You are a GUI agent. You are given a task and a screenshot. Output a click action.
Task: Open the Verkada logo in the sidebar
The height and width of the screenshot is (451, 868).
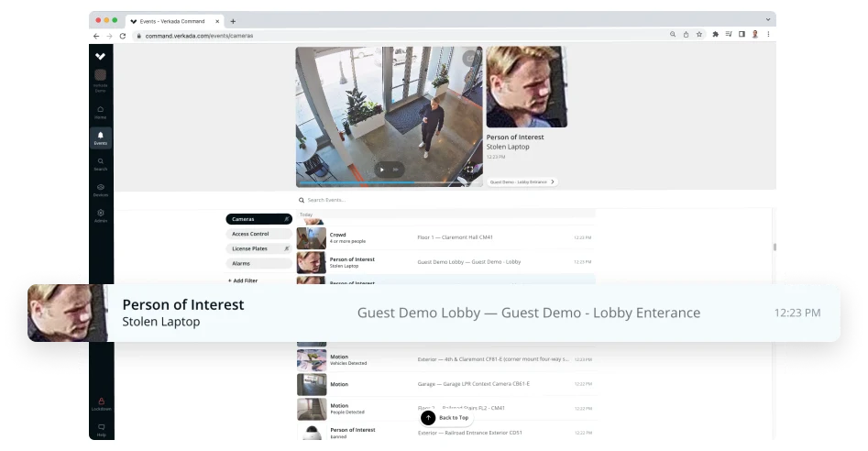click(x=100, y=57)
